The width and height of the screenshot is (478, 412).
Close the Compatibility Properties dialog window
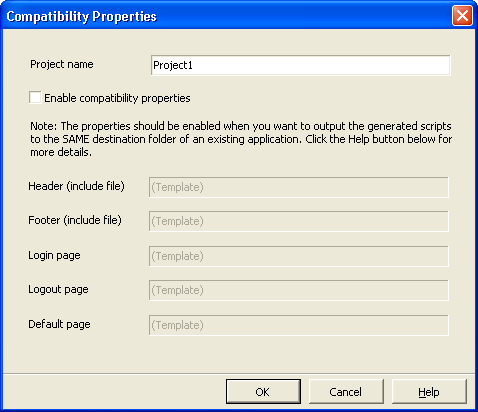pyautogui.click(x=462, y=16)
